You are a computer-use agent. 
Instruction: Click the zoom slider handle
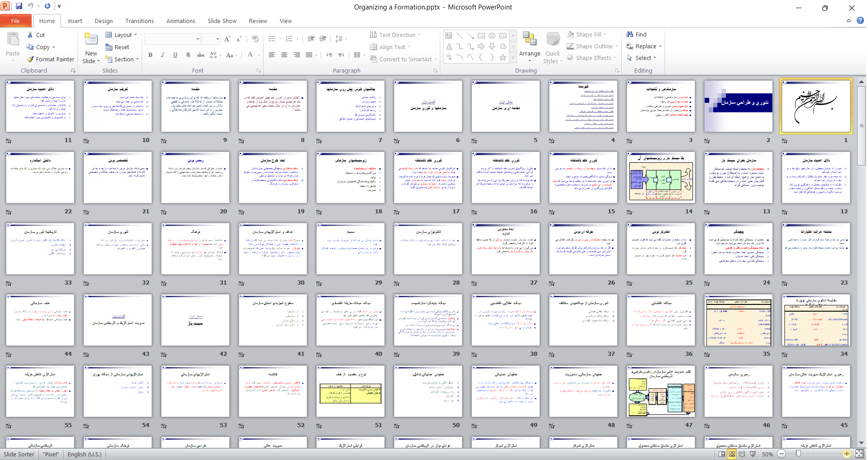coord(799,454)
